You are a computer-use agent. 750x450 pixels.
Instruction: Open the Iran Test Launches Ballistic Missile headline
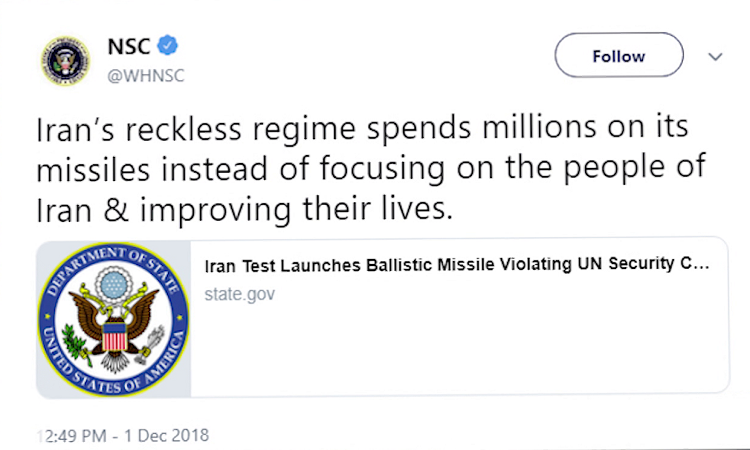(457, 264)
